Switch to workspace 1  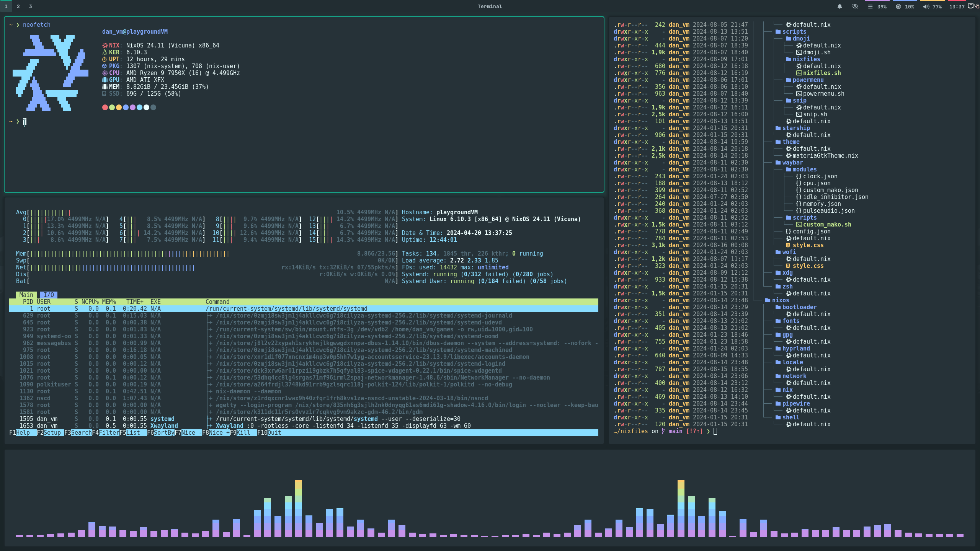[x=6, y=6]
